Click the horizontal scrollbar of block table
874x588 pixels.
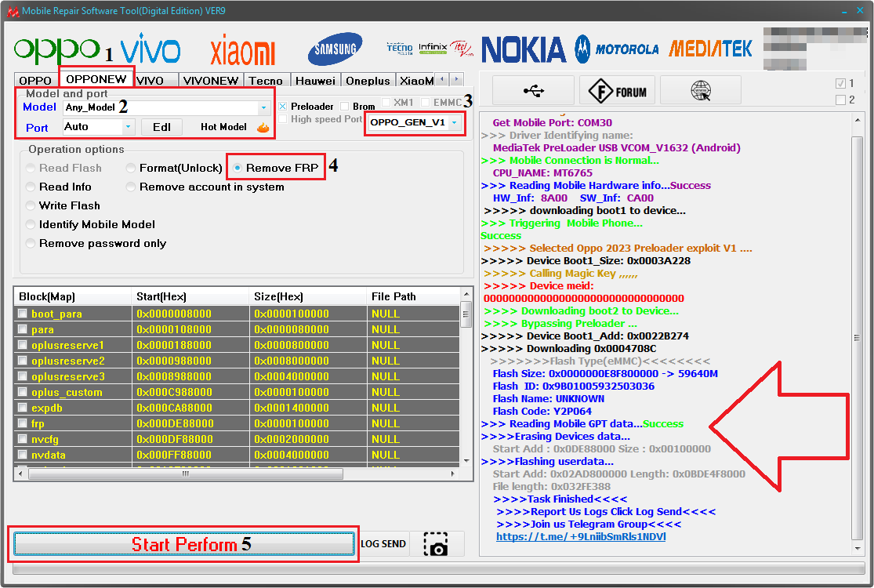click(186, 474)
